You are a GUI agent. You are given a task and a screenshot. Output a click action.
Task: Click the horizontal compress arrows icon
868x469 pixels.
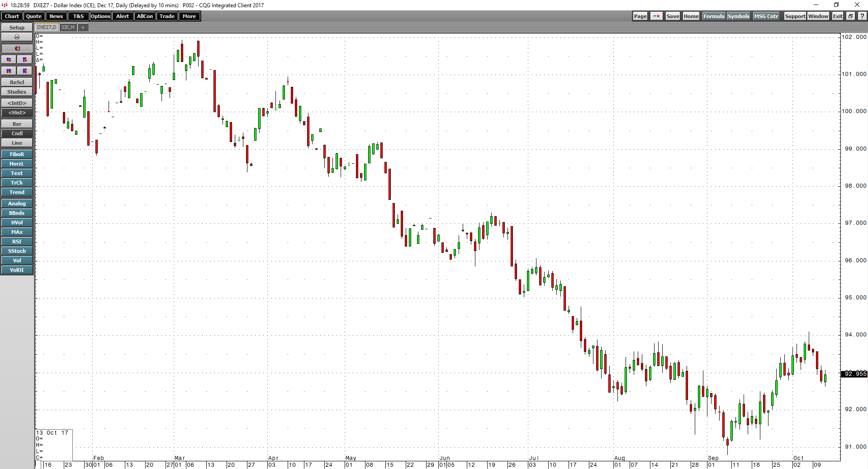click(x=9, y=71)
